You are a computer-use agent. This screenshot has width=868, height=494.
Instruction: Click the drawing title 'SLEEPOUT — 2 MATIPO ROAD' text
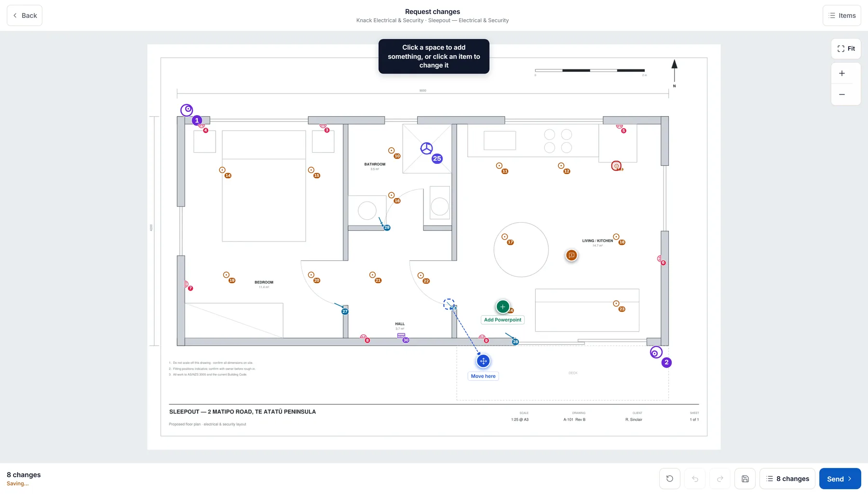pyautogui.click(x=243, y=412)
